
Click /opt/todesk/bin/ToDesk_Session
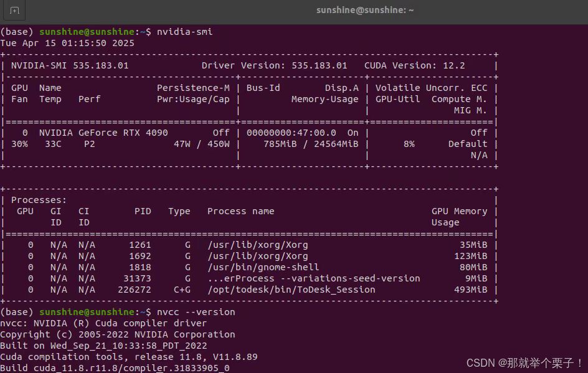coord(292,290)
